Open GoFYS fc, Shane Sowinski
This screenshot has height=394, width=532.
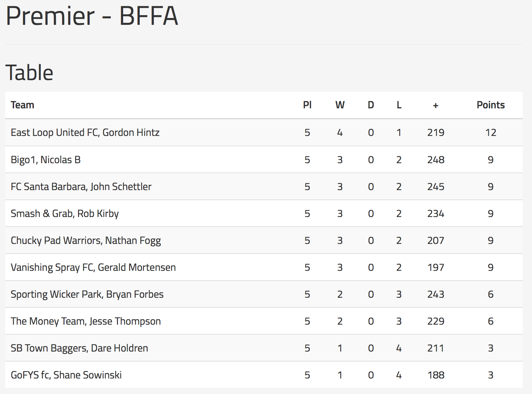[66, 375]
